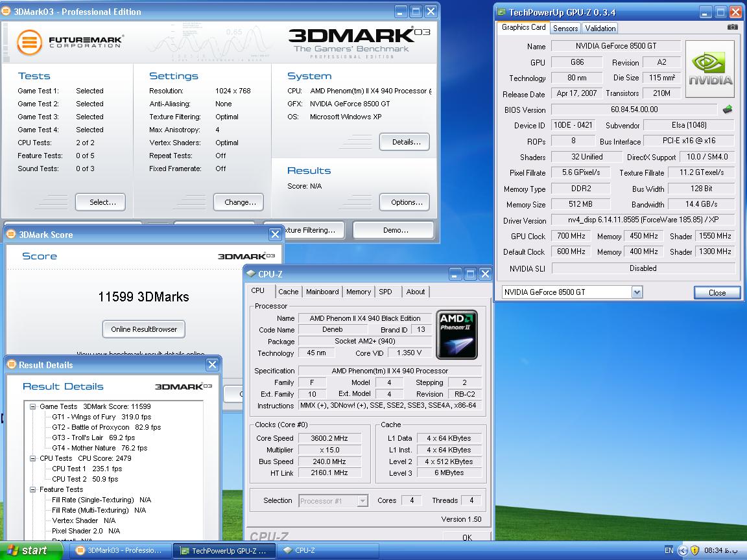This screenshot has height=560, width=747.
Task: Collapse the Game Tests tree node
Action: pos(33,406)
